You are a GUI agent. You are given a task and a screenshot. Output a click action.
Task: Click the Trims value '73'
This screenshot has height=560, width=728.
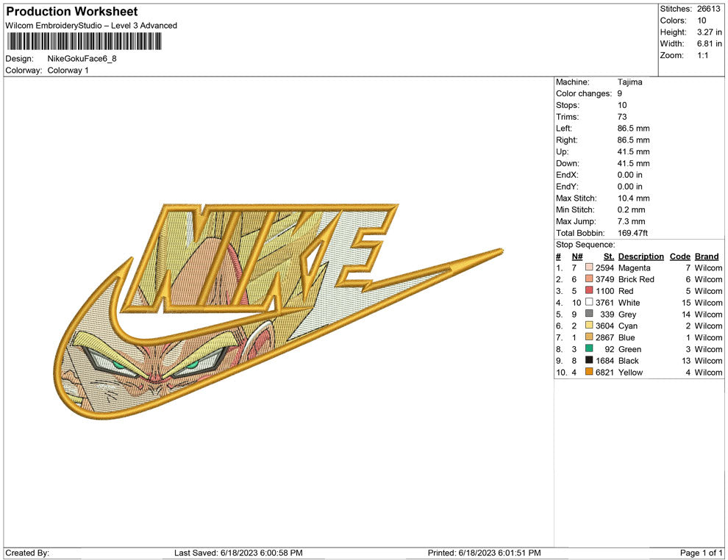coord(621,116)
